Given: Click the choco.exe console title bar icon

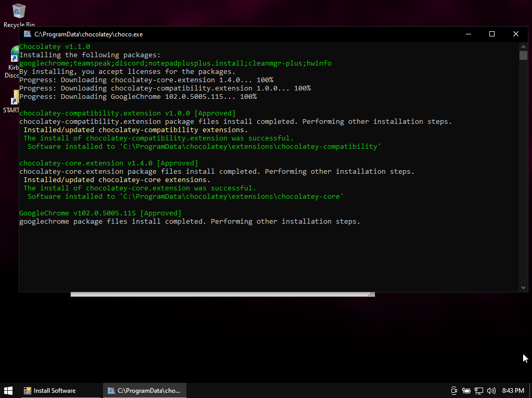Looking at the screenshot, I should pos(27,34).
